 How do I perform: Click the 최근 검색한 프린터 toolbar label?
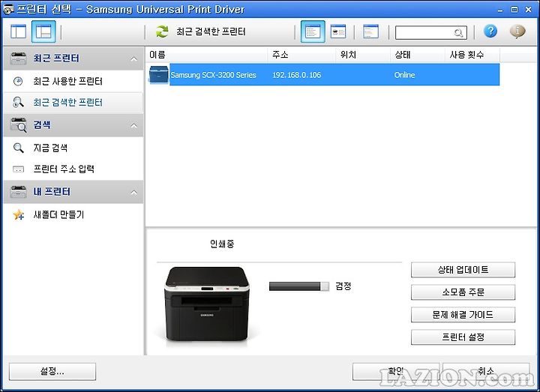pyautogui.click(x=211, y=31)
